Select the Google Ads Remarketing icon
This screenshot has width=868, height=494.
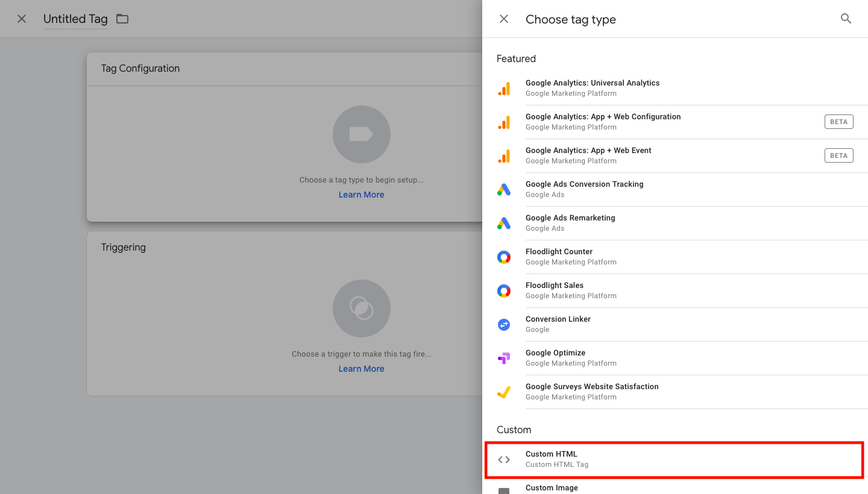[x=504, y=223]
